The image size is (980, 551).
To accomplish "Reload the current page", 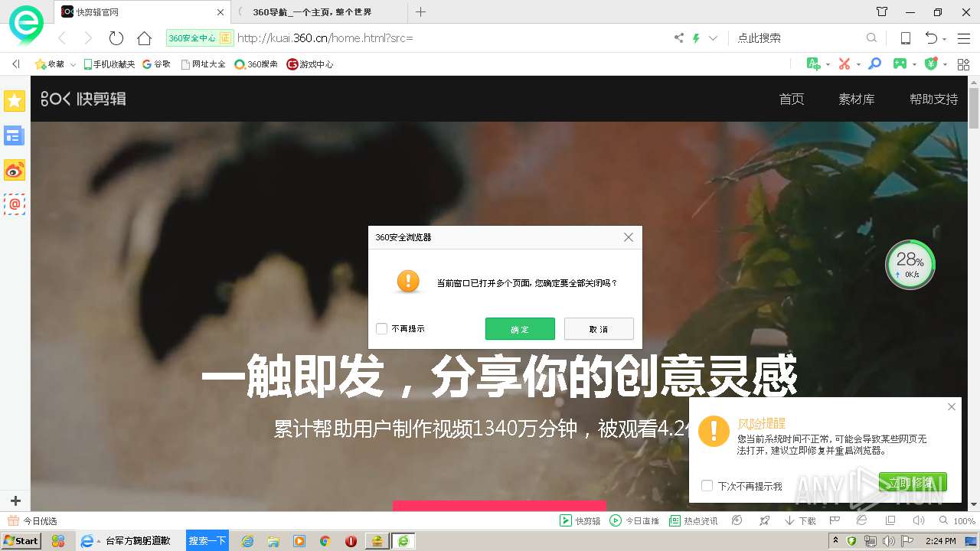I will 116,37.
